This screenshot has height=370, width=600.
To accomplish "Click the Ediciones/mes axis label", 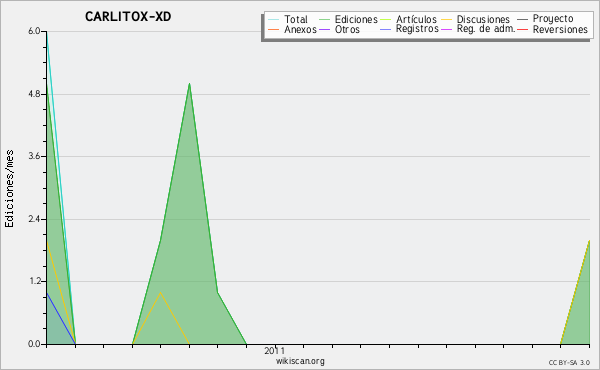I will (x=9, y=189).
